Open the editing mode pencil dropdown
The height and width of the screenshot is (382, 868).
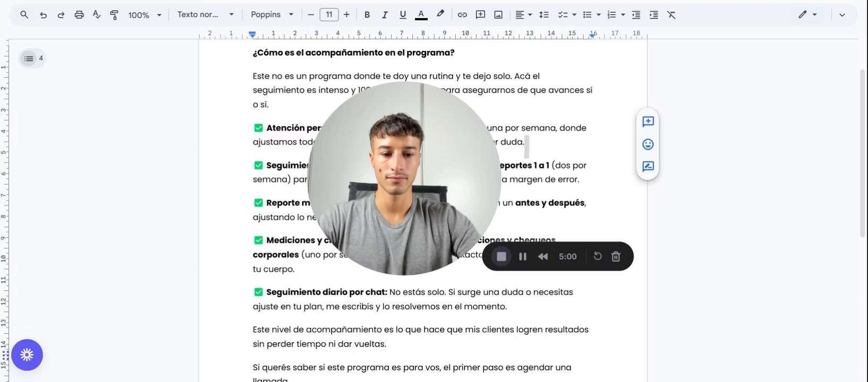point(807,15)
